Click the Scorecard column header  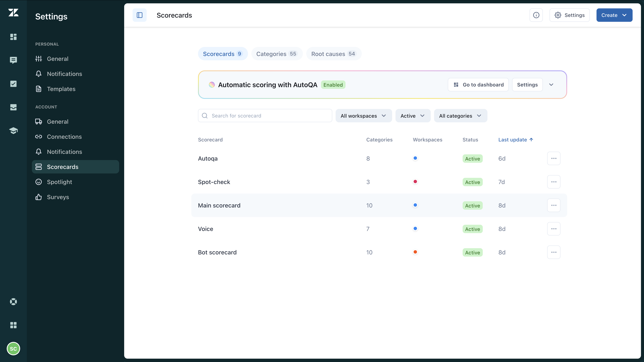tap(210, 140)
